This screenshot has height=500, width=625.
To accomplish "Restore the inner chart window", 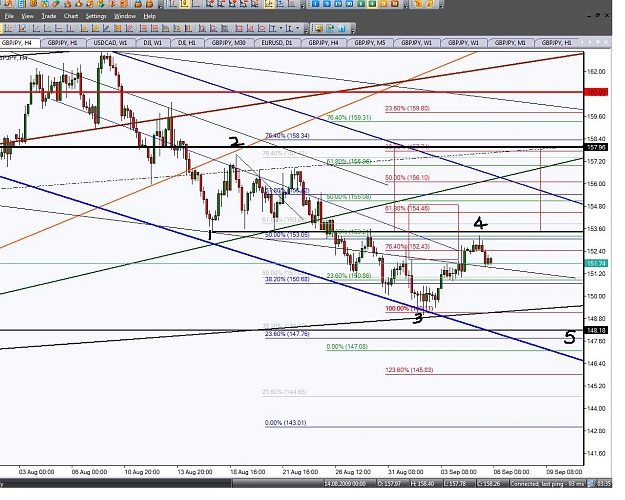I will [x=597, y=15].
